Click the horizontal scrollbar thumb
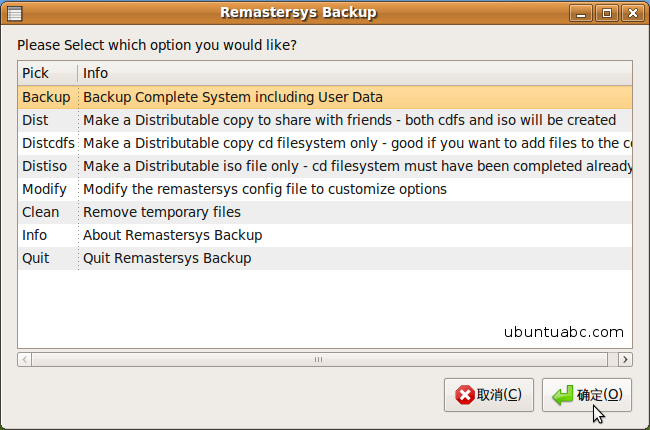650x430 pixels. click(319, 360)
